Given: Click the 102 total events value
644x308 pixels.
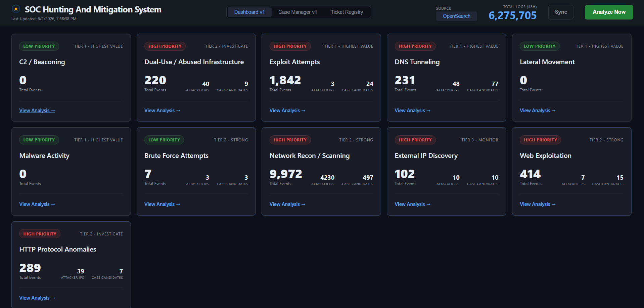Looking at the screenshot, I should pyautogui.click(x=405, y=174).
